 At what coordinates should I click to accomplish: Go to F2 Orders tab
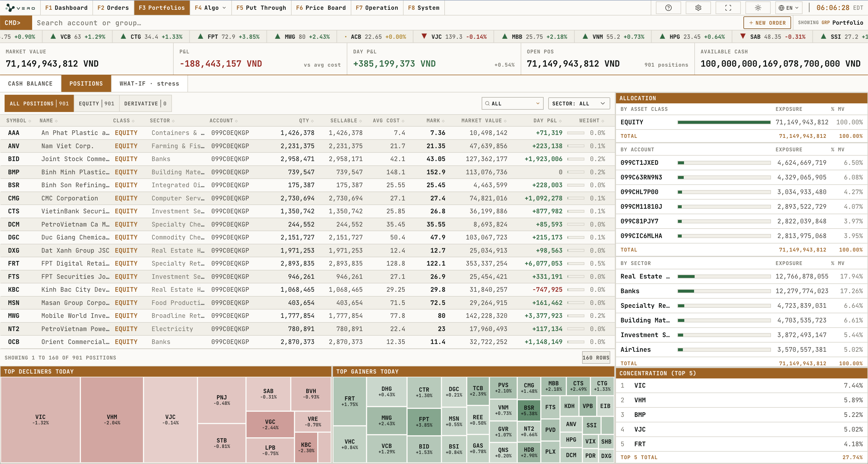113,8
